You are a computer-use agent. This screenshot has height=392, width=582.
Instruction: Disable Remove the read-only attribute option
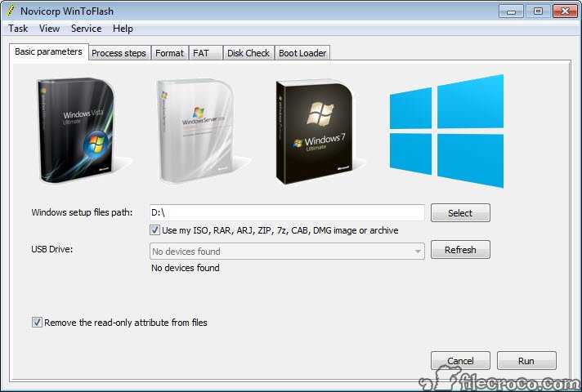tap(37, 323)
